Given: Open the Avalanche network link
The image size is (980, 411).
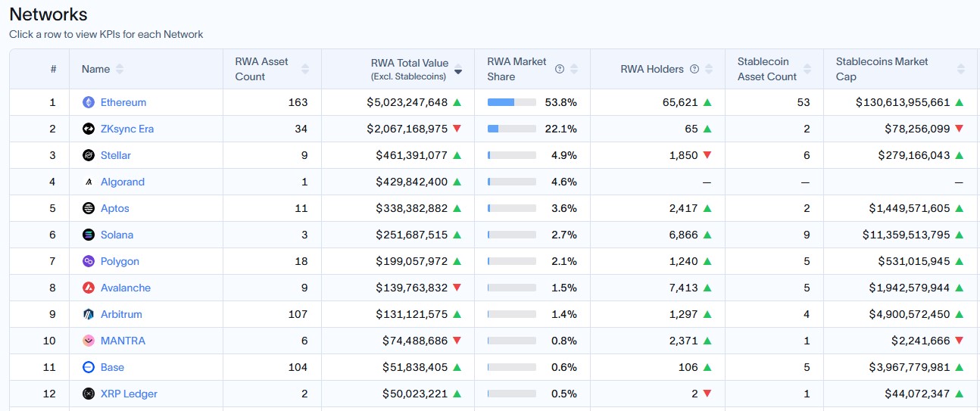Looking at the screenshot, I should point(126,288).
